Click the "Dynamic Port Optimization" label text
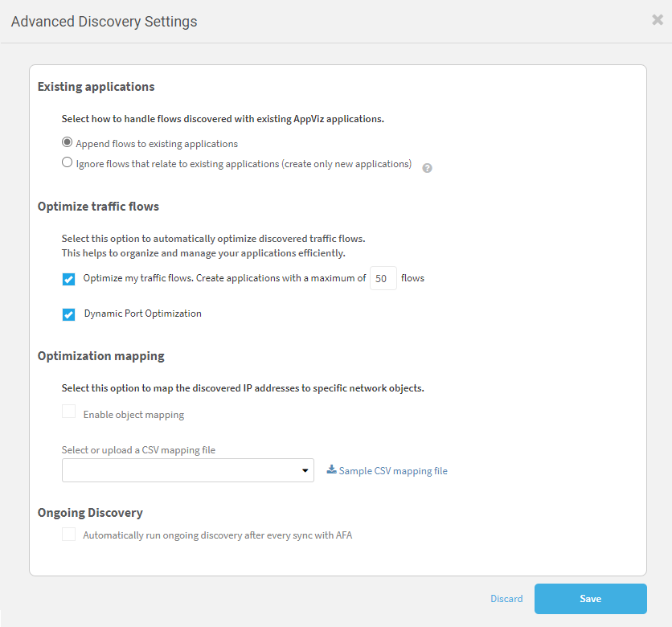 143,313
